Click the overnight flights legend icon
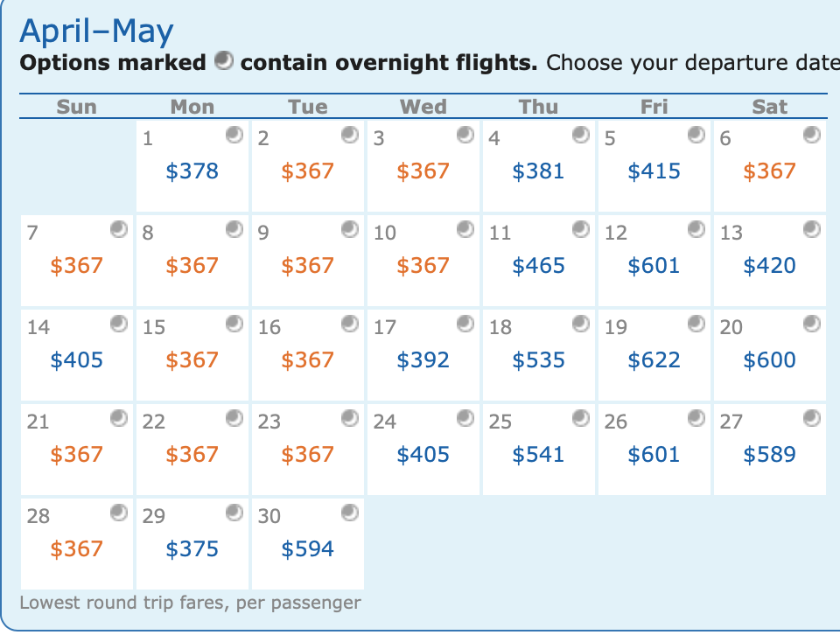Viewport: 840px width, 635px height. 224,60
